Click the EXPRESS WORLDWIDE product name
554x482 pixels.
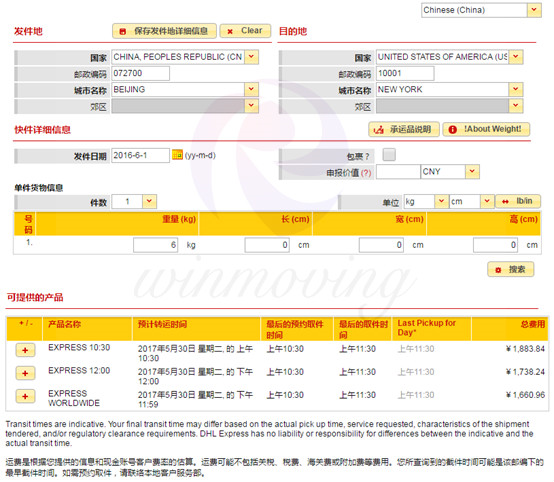tap(74, 398)
